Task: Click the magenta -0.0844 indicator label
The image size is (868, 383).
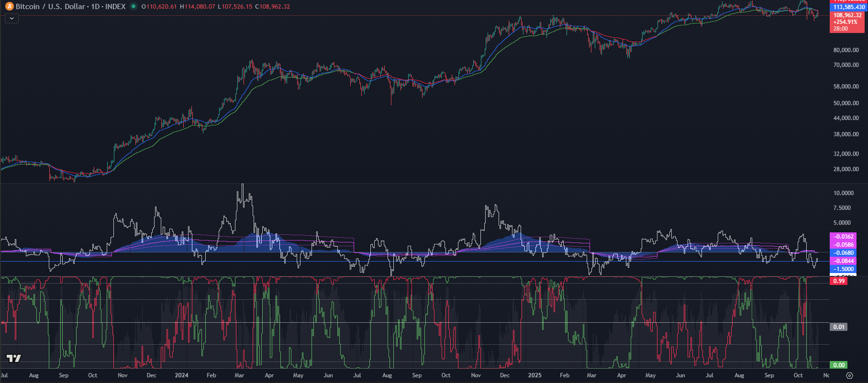Action: pos(843,261)
